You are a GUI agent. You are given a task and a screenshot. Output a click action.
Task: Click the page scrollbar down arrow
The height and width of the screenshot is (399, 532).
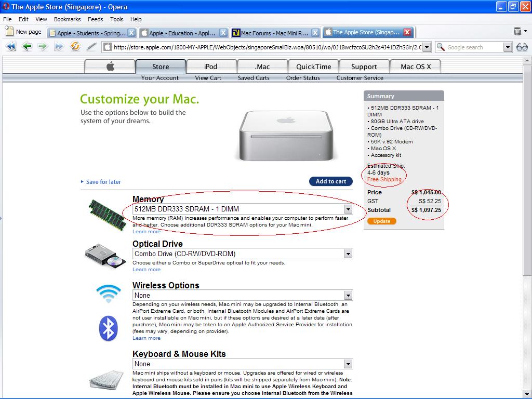click(x=527, y=394)
